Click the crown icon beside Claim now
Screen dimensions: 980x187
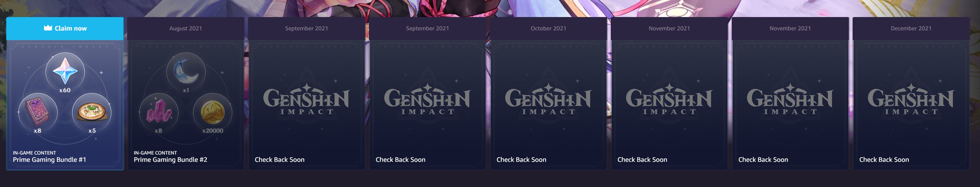point(48,28)
